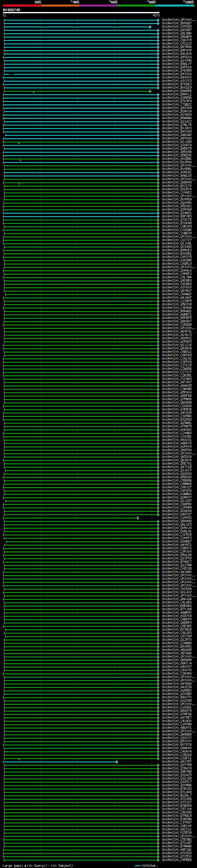Click the short cyan alignment bar for UniRef100_A8IYR7
The image size is (197, 868).
pyautogui.click(x=60, y=761)
